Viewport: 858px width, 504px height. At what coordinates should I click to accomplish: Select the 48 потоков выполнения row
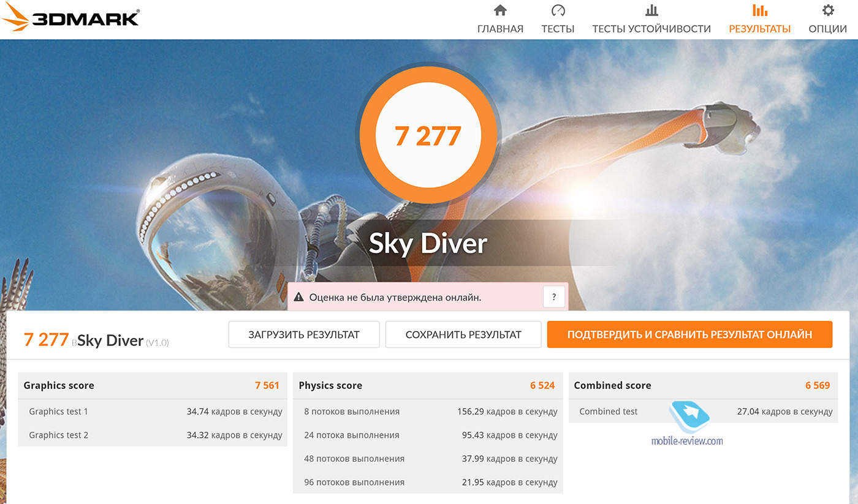coord(428,459)
